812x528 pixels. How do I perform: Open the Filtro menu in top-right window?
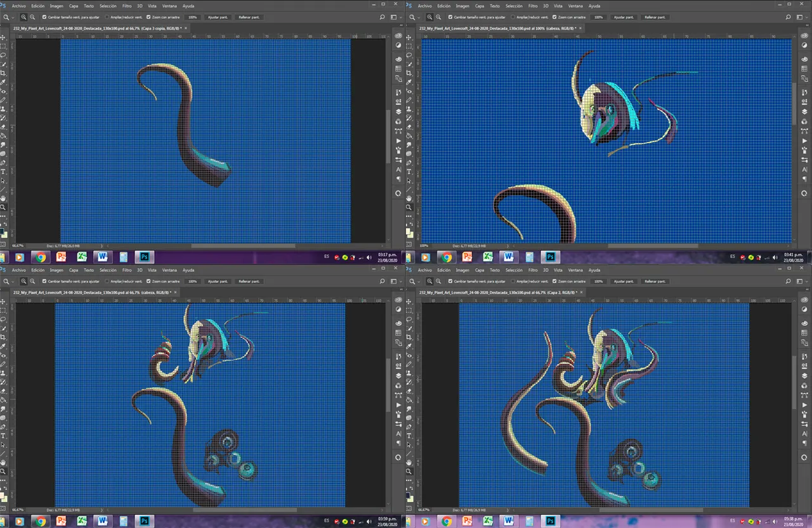533,6
